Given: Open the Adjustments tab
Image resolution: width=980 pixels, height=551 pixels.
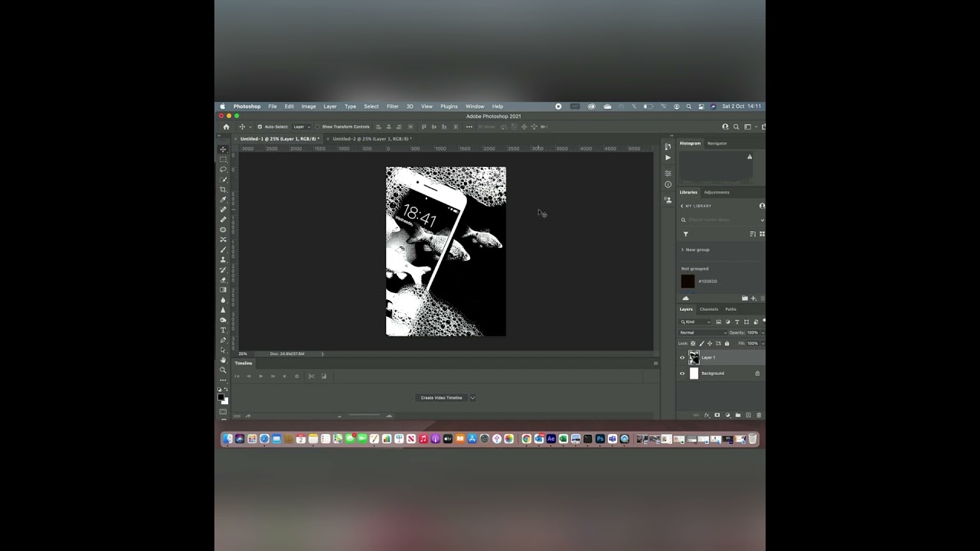Looking at the screenshot, I should (x=717, y=192).
